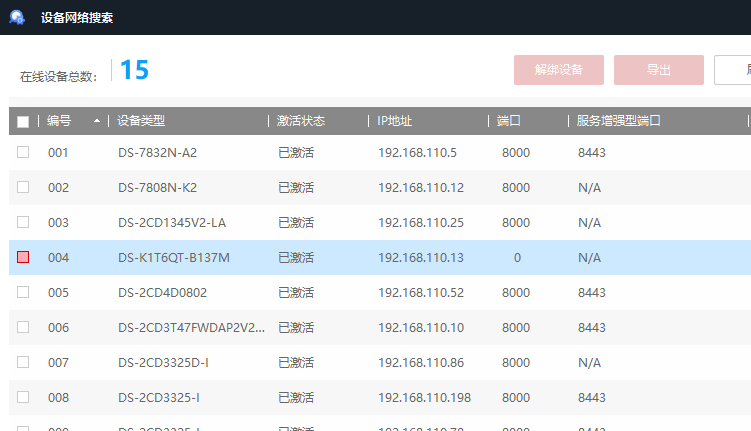
Task: Click IP address 192.168.110.25
Action: click(421, 223)
